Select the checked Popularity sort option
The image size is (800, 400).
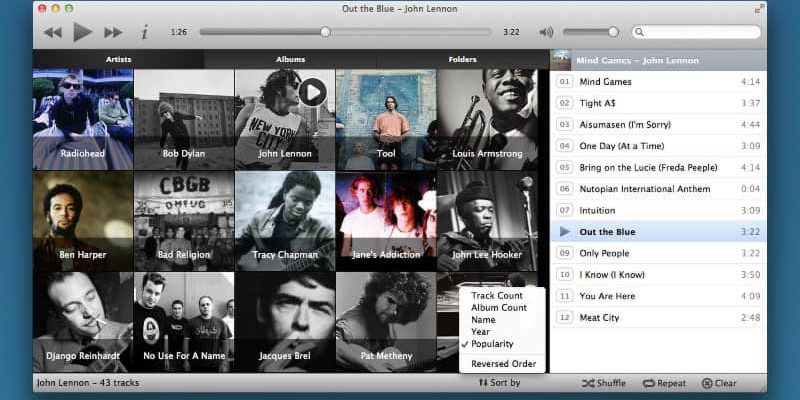click(x=492, y=344)
